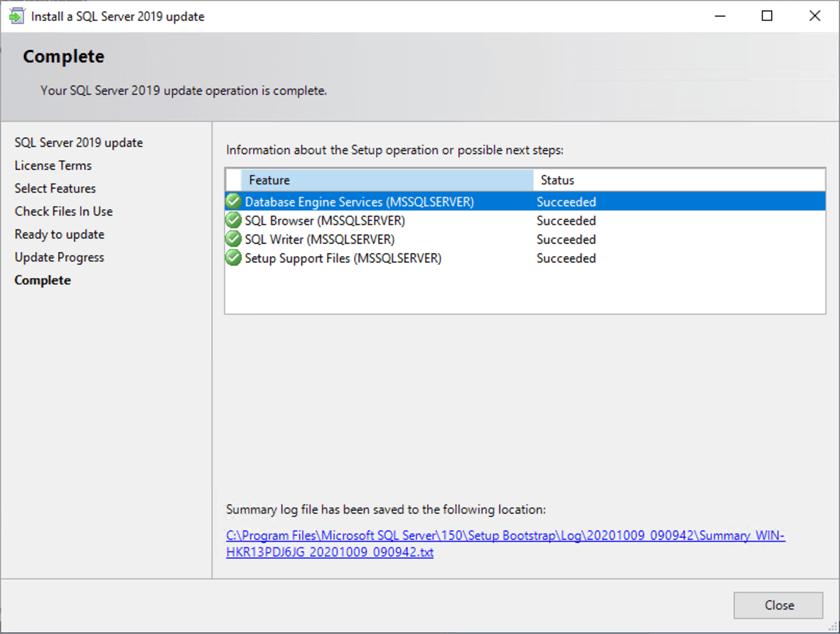Jump to the Ready to update step
The image size is (840, 634).
coord(59,234)
